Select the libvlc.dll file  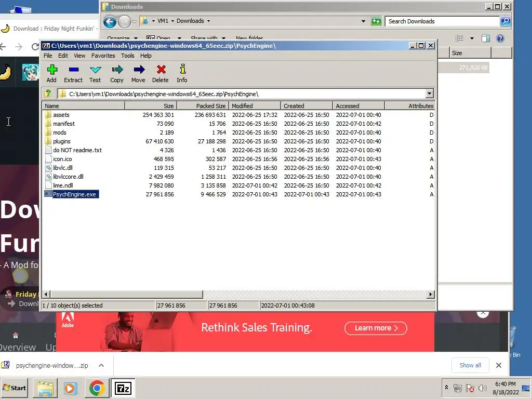[62, 168]
